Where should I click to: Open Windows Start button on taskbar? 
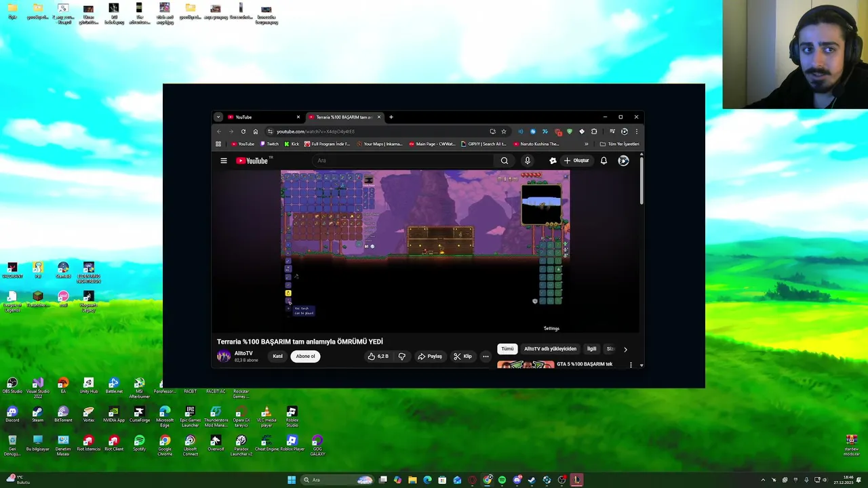point(292,480)
